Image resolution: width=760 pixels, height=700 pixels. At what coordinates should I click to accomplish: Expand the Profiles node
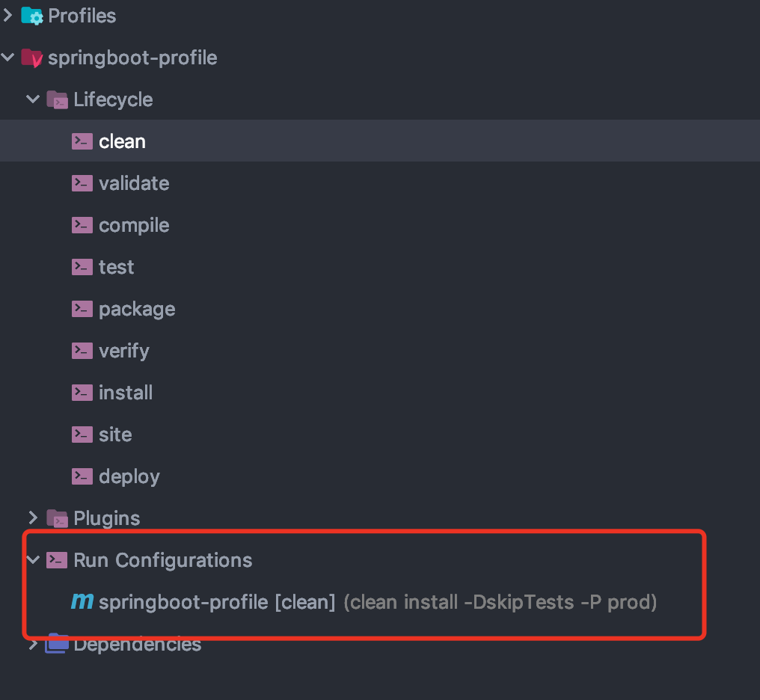coord(8,16)
